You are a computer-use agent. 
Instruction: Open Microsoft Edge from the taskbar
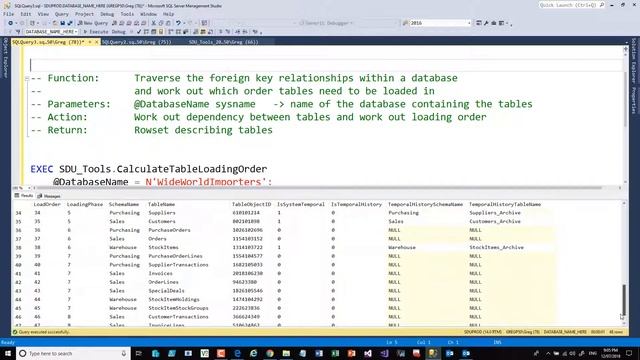(x=237, y=353)
